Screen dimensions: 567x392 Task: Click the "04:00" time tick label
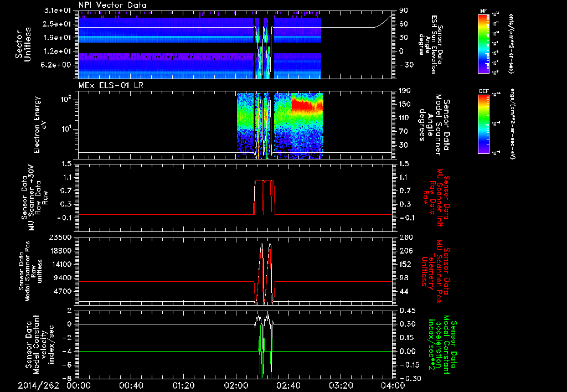click(x=393, y=385)
